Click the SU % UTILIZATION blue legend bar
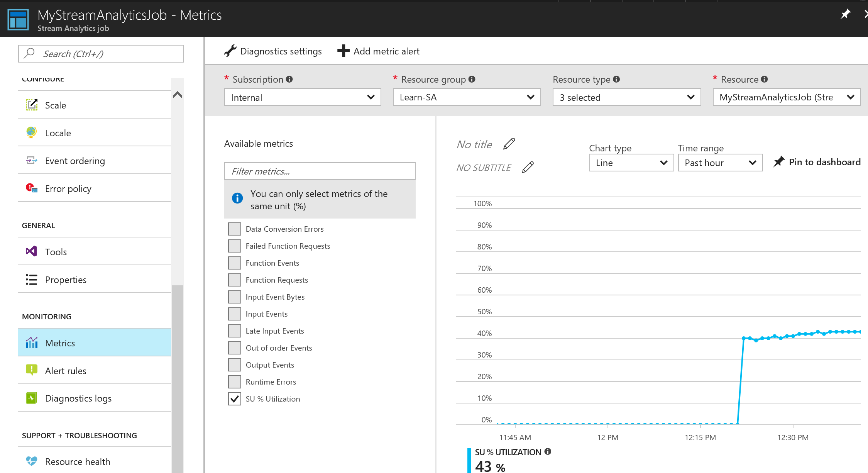 (x=469, y=460)
